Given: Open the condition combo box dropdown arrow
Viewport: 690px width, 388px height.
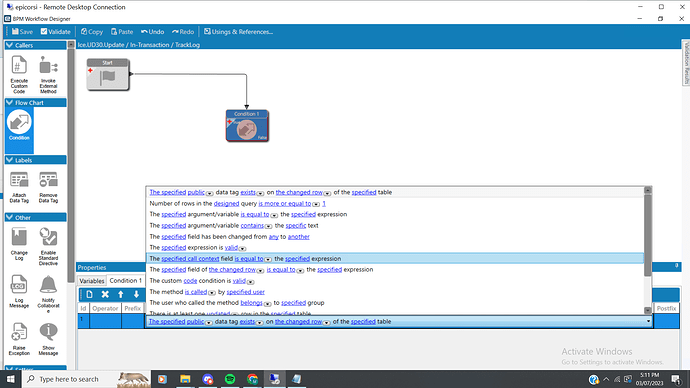Looking at the screenshot, I should tap(648, 322).
